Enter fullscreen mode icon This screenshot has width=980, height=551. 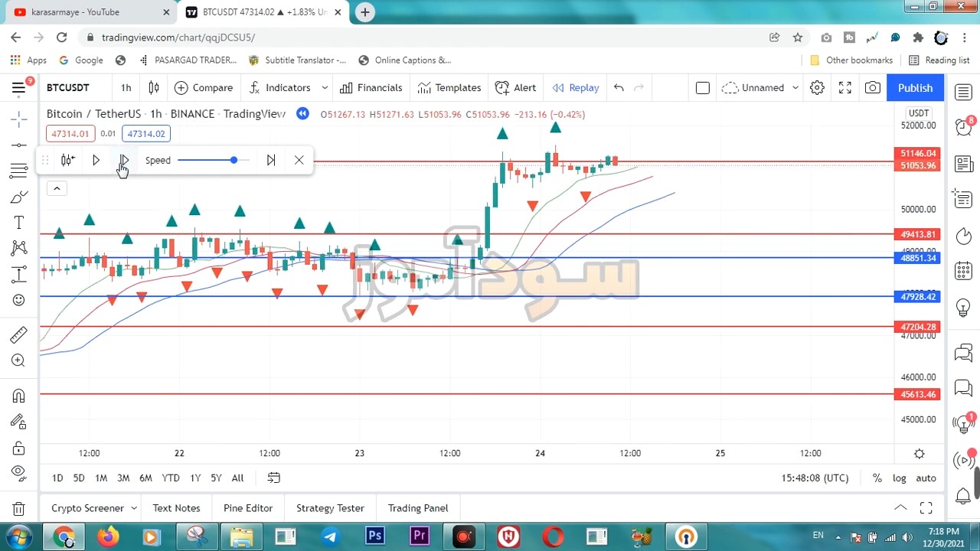845,88
